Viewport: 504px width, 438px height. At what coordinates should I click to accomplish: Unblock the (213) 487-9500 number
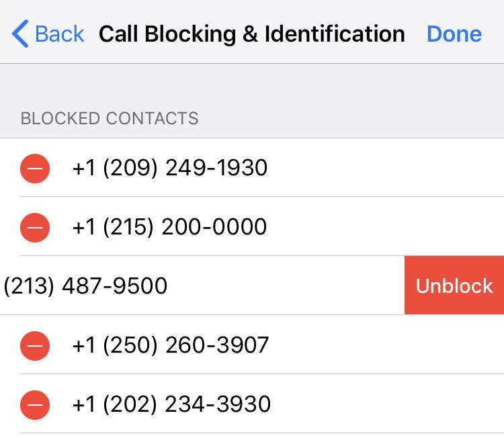click(454, 286)
